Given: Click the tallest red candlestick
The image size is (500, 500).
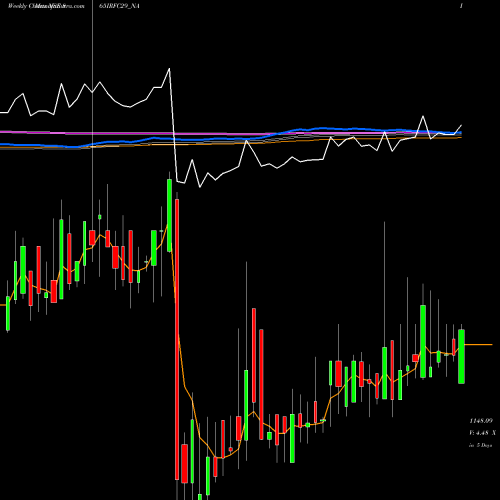Looking at the screenshot, I should pos(177,339).
